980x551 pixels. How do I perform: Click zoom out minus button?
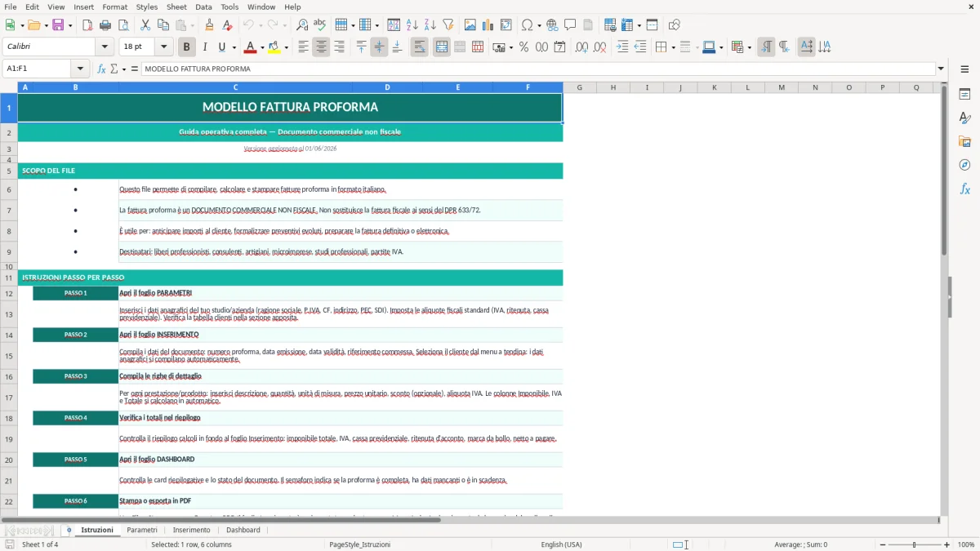point(883,544)
